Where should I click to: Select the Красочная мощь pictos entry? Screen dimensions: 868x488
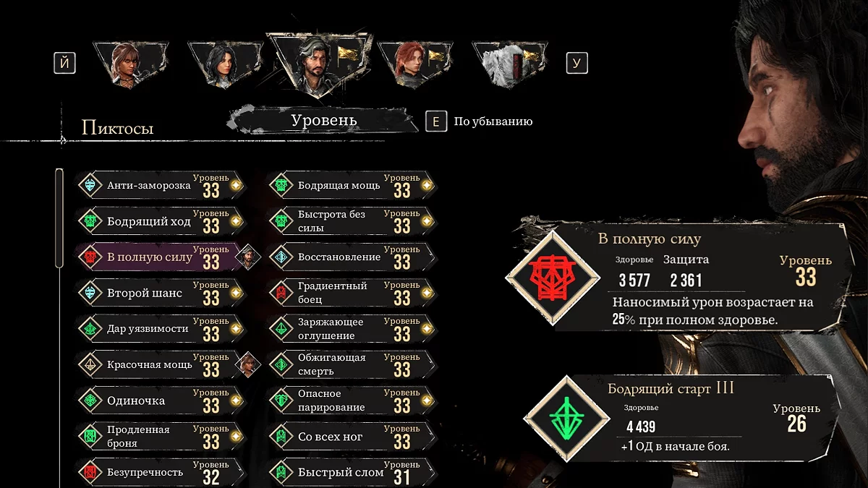coord(161,364)
